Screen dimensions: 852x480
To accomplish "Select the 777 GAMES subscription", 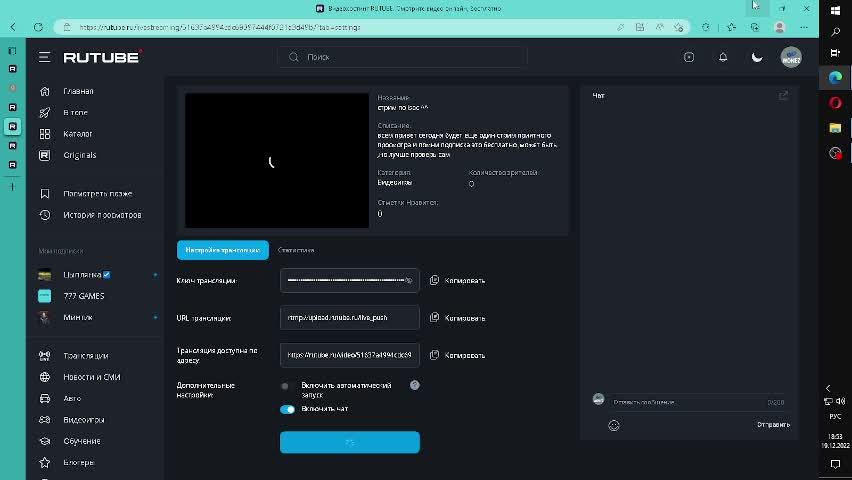I will tap(84, 296).
